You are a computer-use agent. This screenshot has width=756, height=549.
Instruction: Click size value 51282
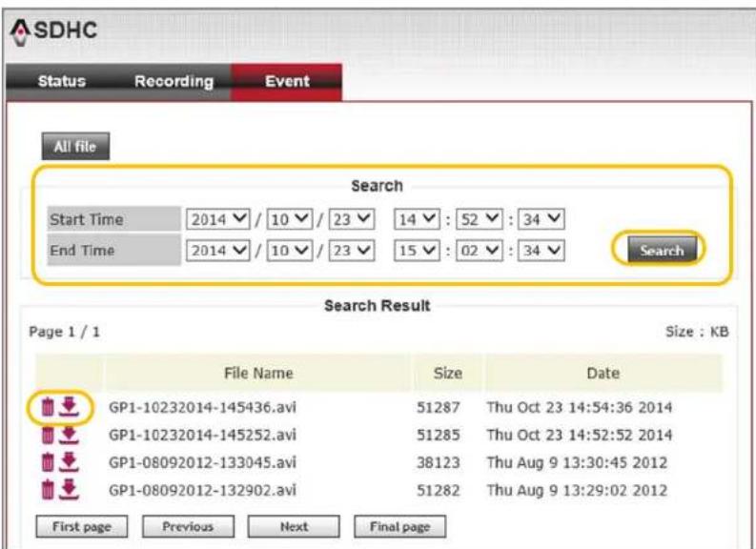coord(438,490)
